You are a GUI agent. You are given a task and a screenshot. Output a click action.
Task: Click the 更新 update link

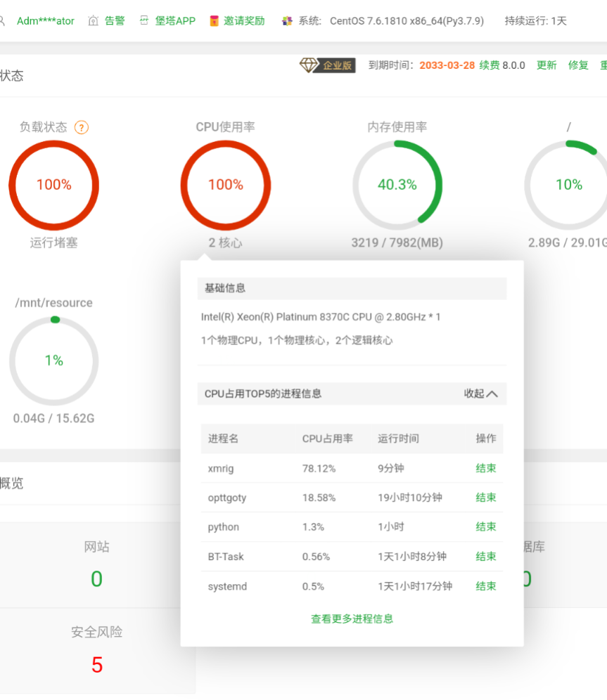[x=547, y=65]
